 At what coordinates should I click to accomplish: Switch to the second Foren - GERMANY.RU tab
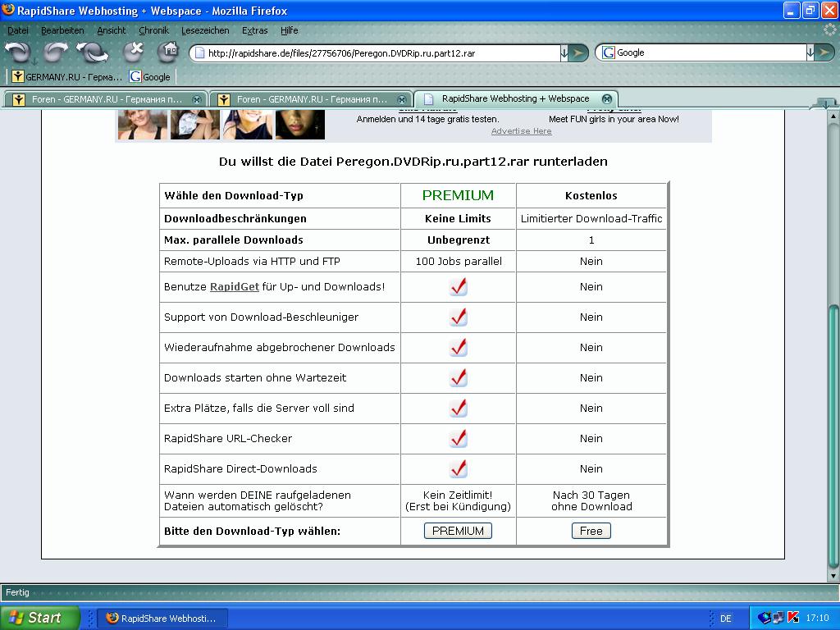tap(310, 99)
